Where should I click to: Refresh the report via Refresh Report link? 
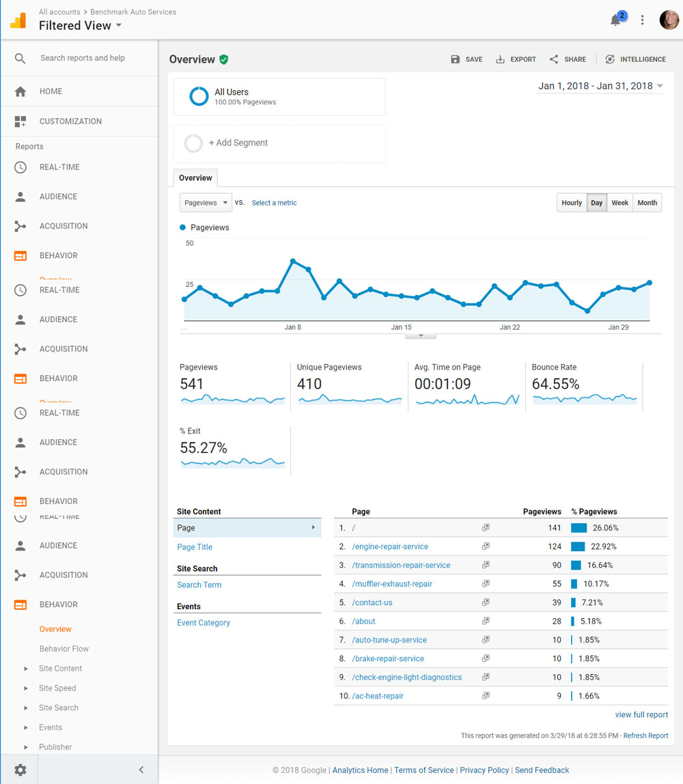(645, 736)
